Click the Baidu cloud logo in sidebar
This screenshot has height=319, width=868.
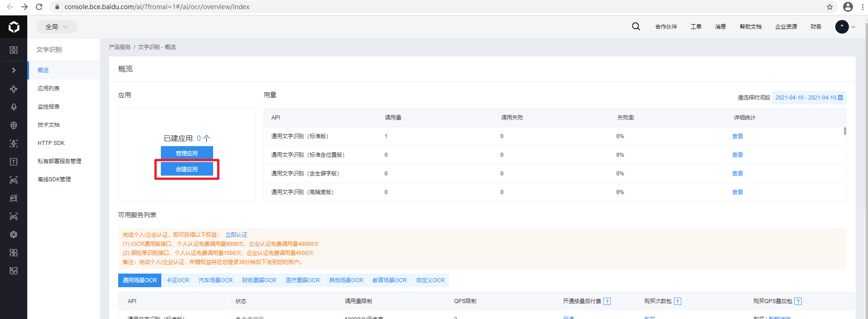tap(14, 27)
